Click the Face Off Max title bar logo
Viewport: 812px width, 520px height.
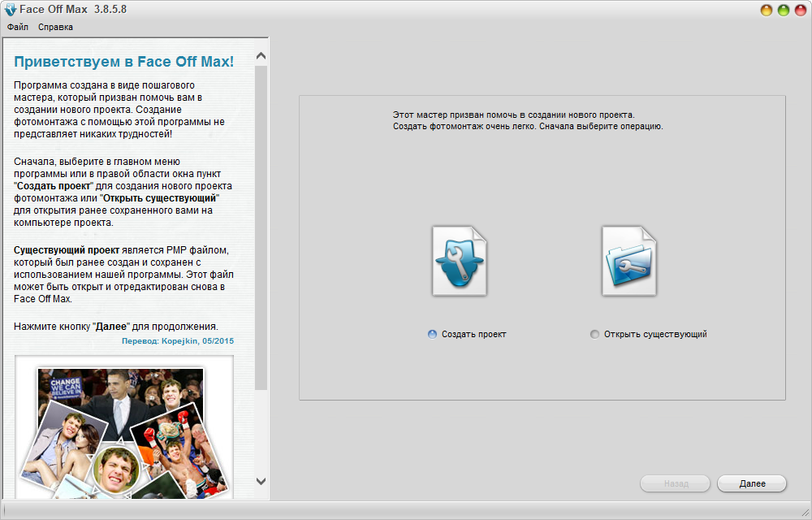point(10,9)
